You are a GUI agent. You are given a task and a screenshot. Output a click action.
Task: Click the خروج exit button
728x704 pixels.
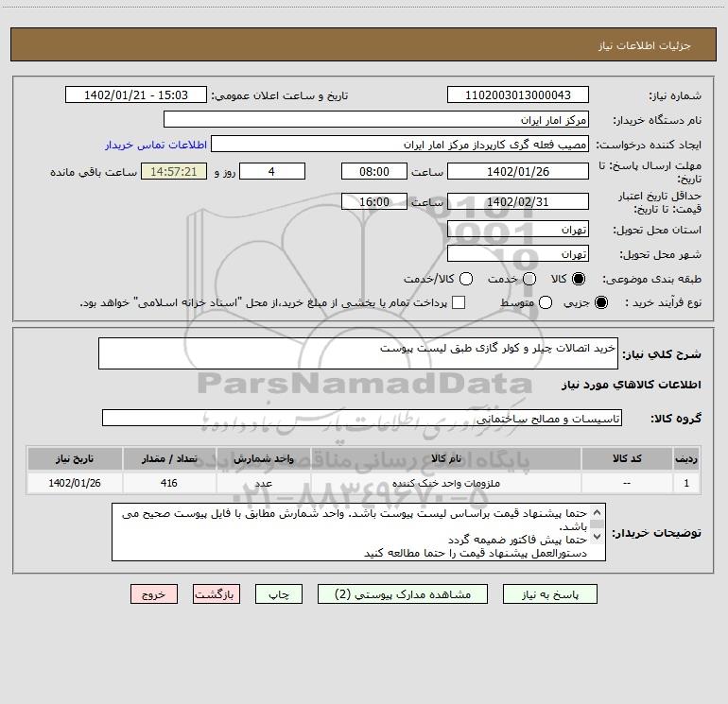click(x=154, y=594)
